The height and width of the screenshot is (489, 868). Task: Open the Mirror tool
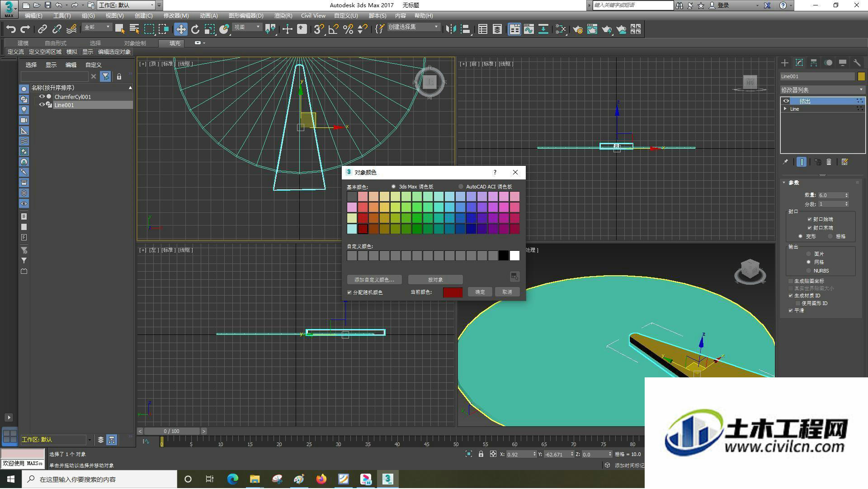(451, 29)
